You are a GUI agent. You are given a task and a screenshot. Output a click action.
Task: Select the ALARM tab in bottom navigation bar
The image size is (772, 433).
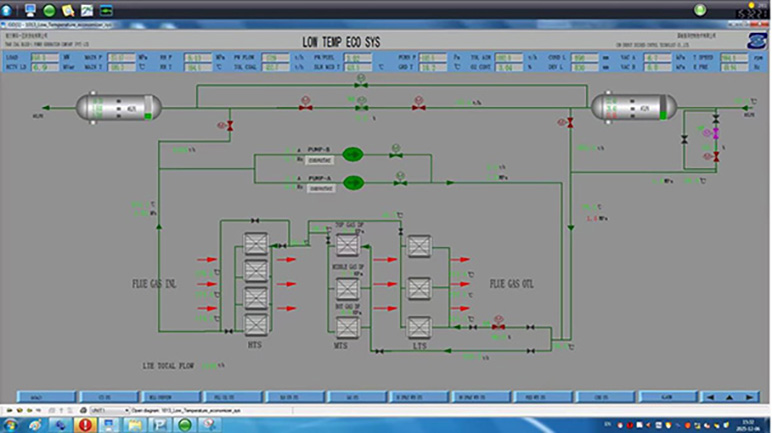(666, 396)
